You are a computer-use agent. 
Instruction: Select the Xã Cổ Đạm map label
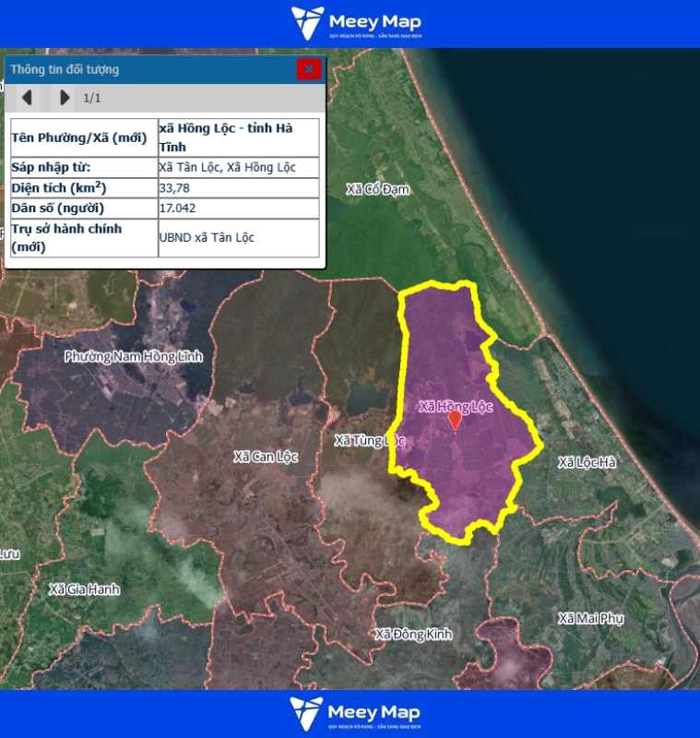pyautogui.click(x=377, y=189)
